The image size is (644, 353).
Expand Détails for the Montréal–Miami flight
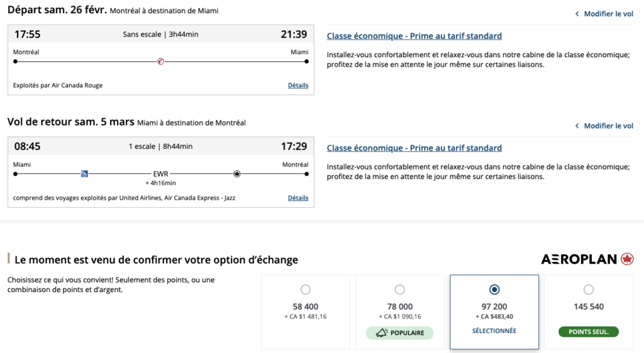298,85
